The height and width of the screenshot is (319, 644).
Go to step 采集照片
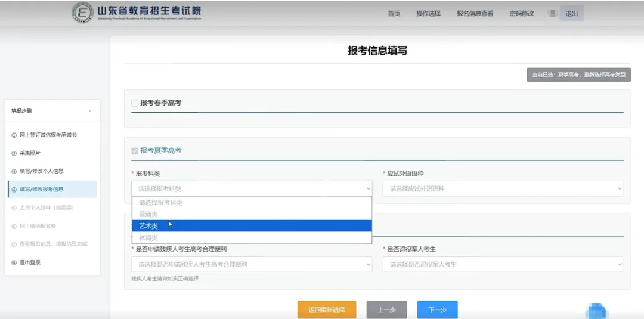tap(26, 153)
